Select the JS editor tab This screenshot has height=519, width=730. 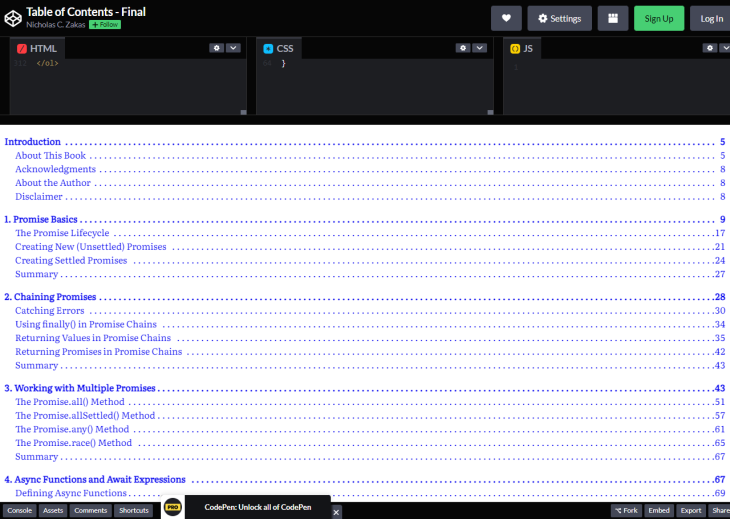click(x=523, y=48)
